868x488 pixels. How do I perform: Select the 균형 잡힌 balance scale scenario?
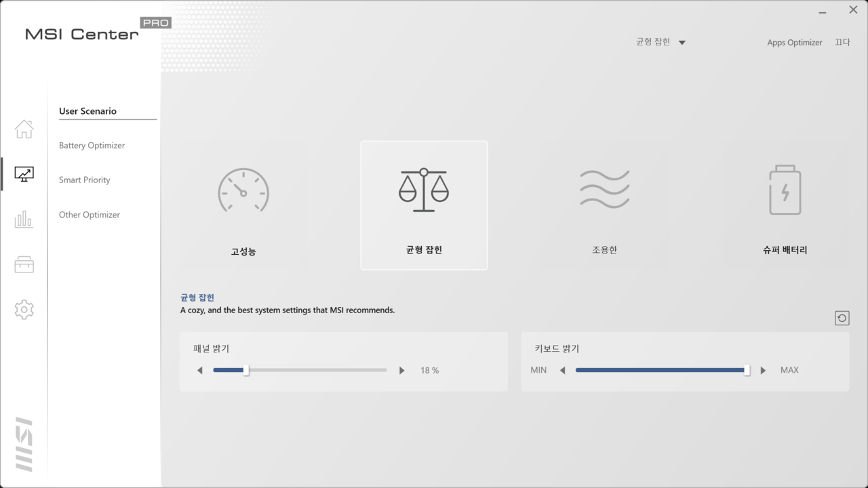coord(424,205)
